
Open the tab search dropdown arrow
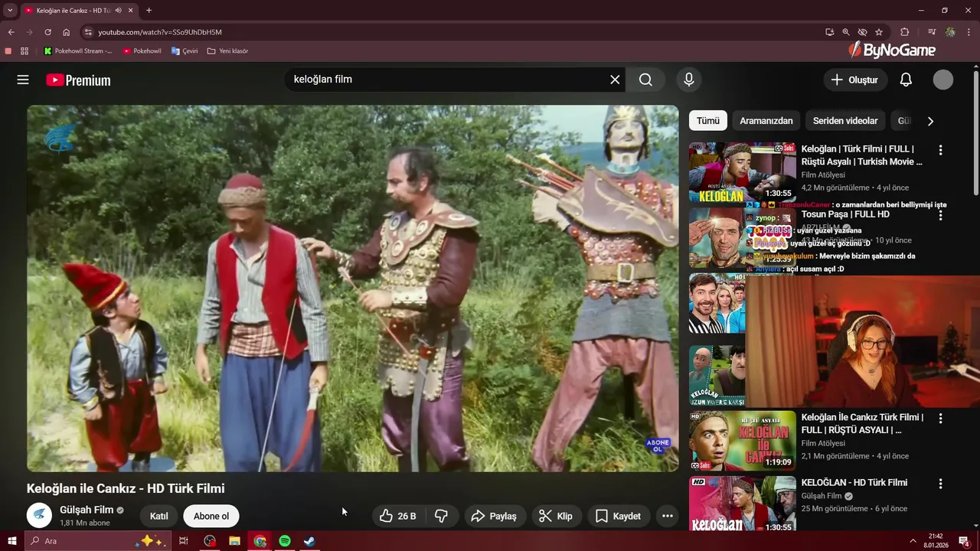(x=10, y=11)
